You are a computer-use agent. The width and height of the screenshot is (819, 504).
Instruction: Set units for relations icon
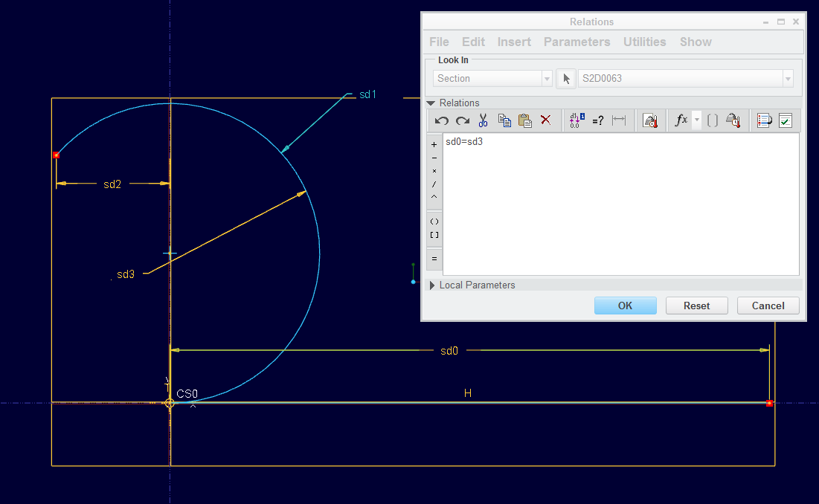(650, 121)
